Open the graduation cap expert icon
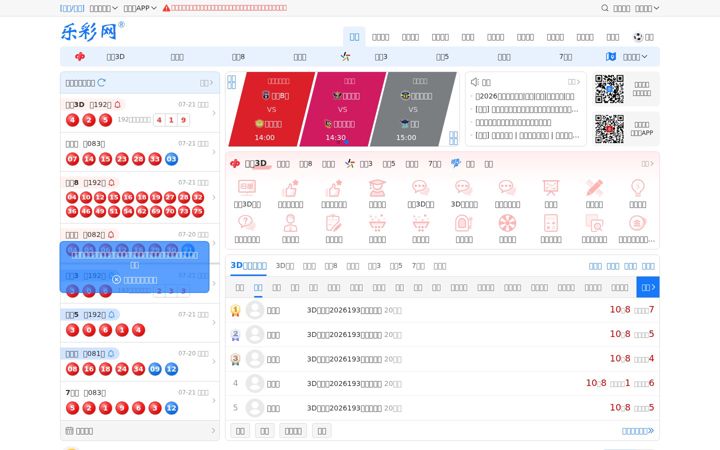The image size is (720, 450). 377,187
